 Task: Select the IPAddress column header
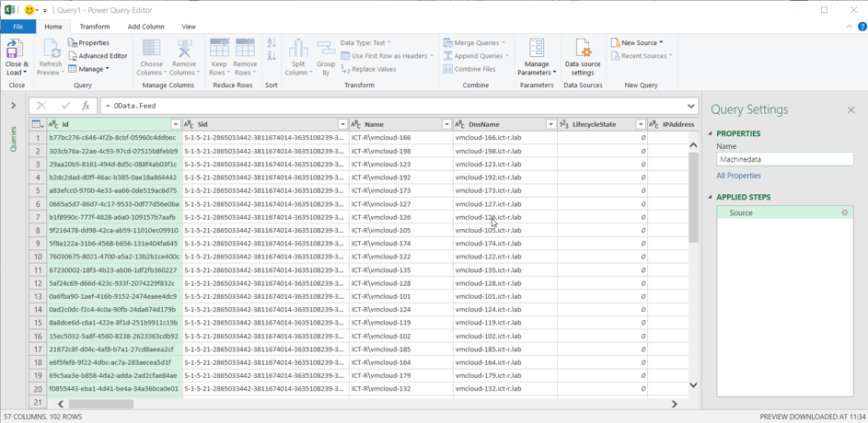(671, 124)
